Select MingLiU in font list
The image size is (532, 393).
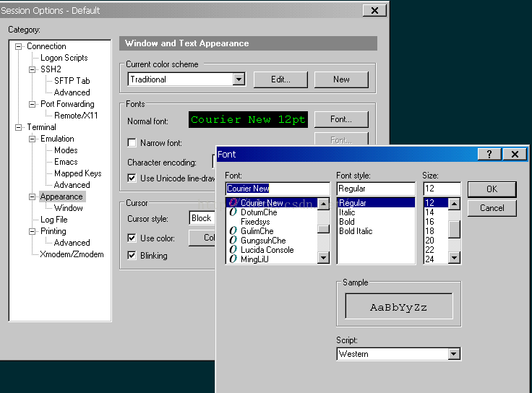tap(254, 259)
